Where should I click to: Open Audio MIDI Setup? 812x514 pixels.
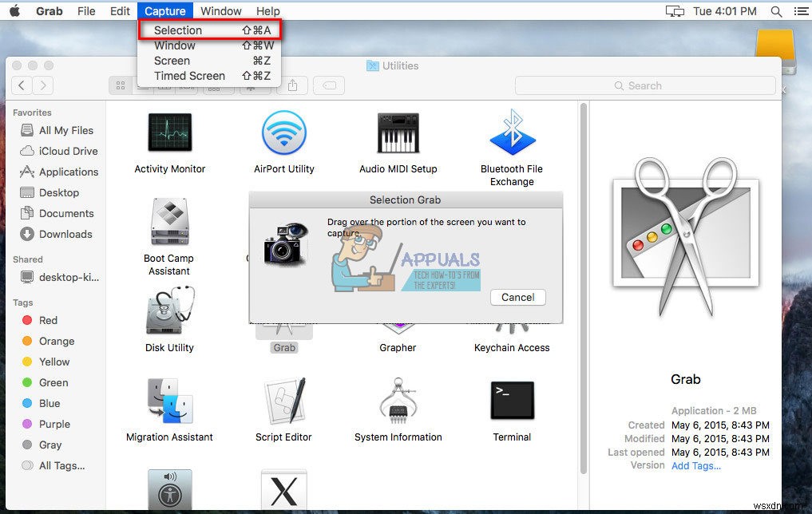click(398, 132)
